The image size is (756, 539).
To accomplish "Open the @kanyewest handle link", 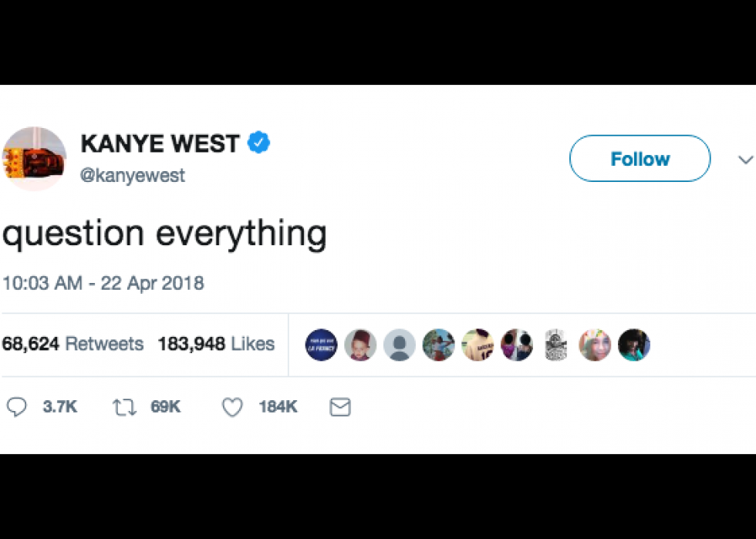I will [x=133, y=175].
